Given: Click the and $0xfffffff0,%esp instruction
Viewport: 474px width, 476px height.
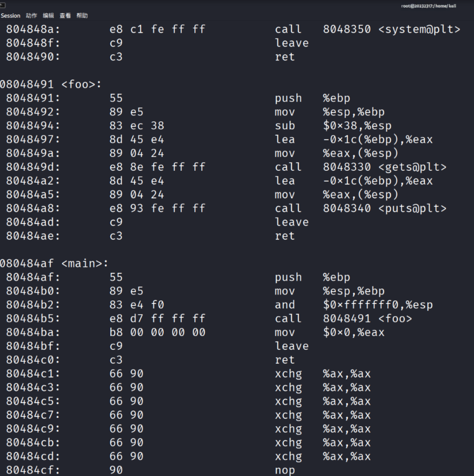Looking at the screenshot, I should (354, 305).
